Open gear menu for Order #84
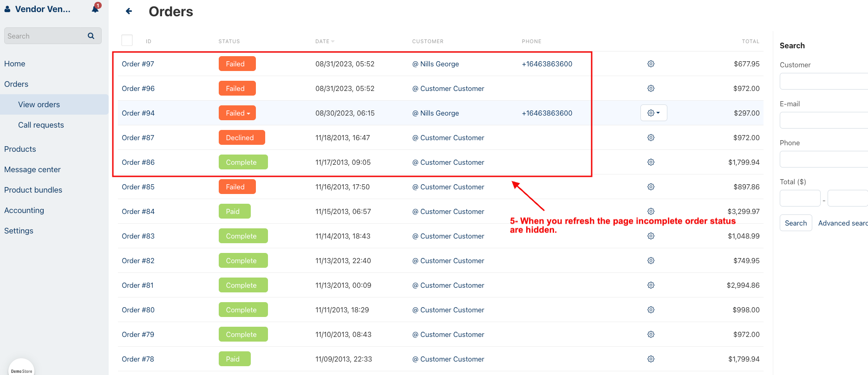The image size is (868, 375). (x=651, y=211)
